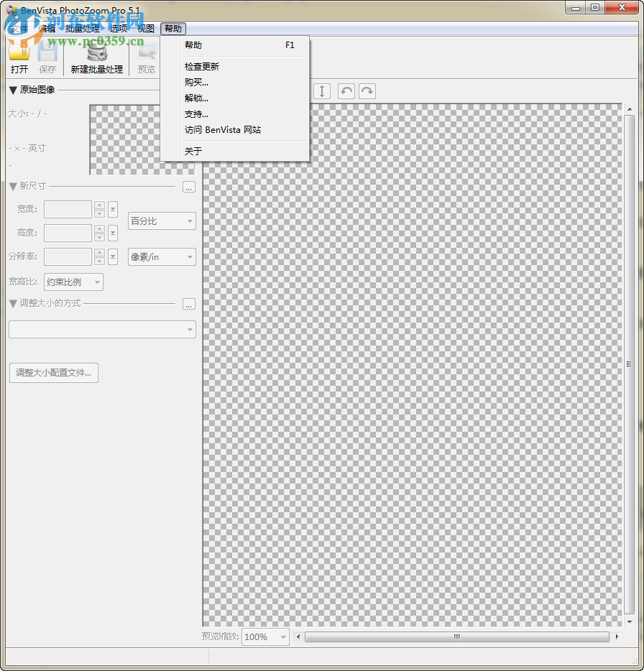This screenshot has width=644, height=671.
Task: Open the 百分比 unit dropdown
Action: pos(162,221)
